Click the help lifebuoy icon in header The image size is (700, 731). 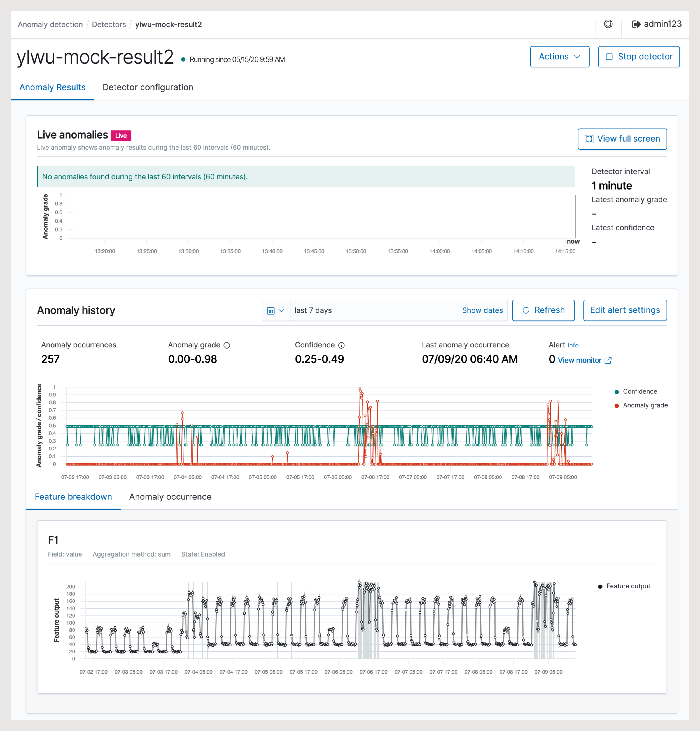tap(608, 24)
